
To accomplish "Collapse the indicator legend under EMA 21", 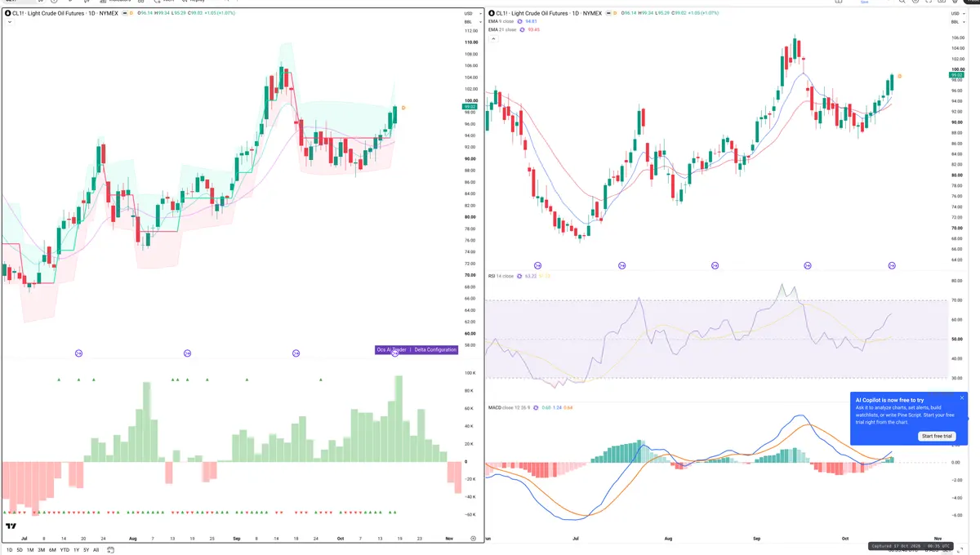I will click(x=492, y=38).
